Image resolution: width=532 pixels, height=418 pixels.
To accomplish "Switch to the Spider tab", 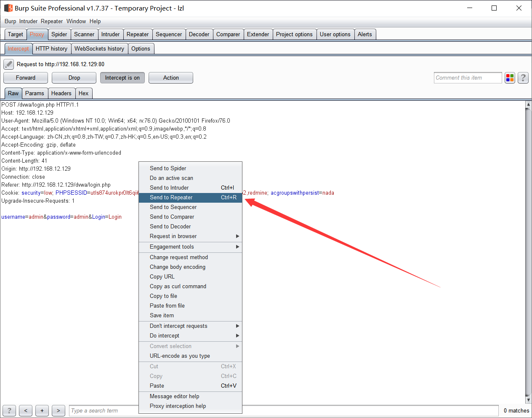I will [x=59, y=35].
